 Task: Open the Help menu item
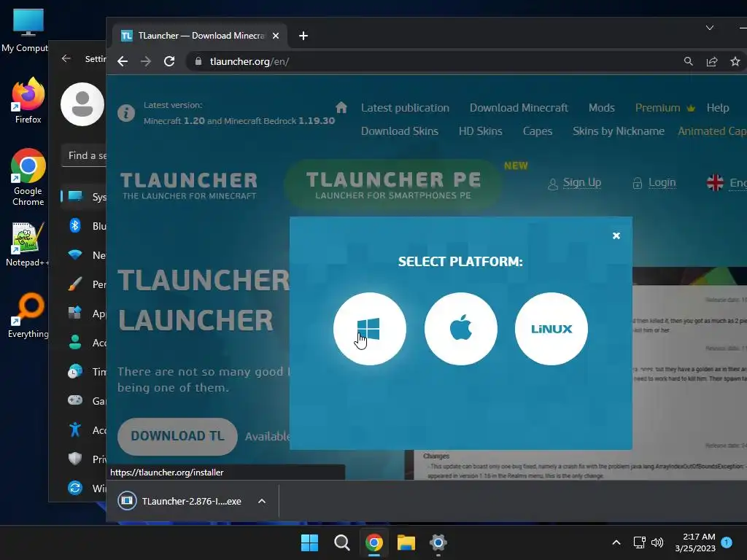(718, 108)
